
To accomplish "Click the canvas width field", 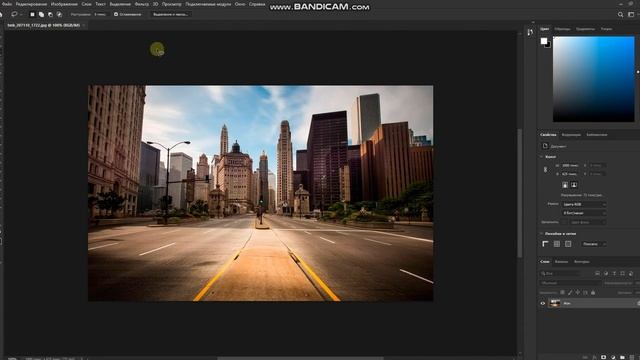I will click(x=570, y=165).
